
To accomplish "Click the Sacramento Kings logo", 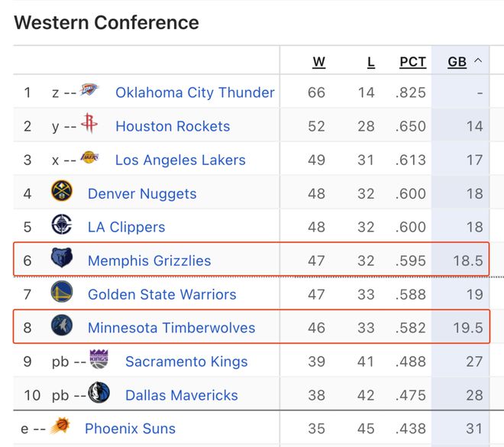I will tap(99, 359).
